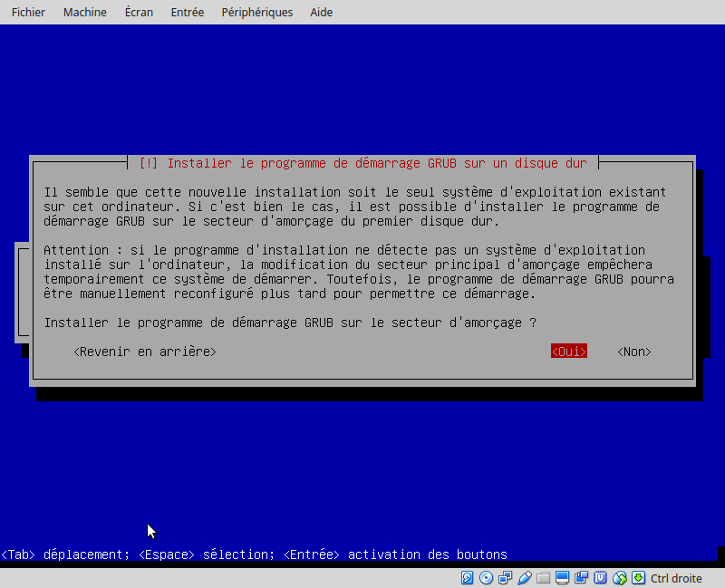Image resolution: width=725 pixels, height=588 pixels.
Task: Choose <Non> to skip GRUB install
Action: (633, 352)
